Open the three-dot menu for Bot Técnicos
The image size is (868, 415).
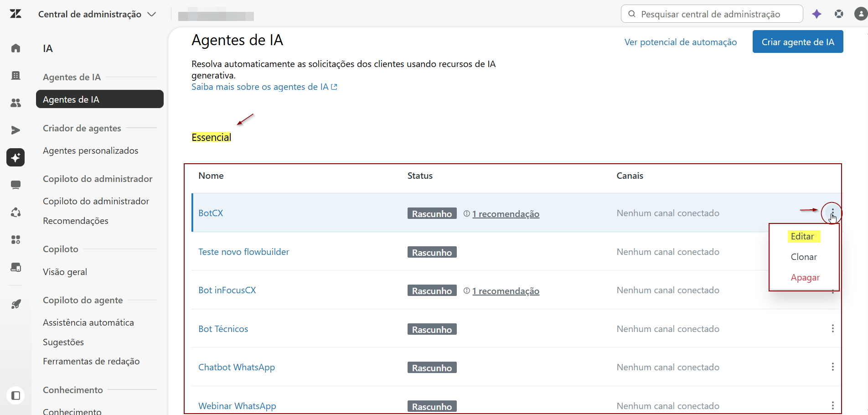(832, 328)
